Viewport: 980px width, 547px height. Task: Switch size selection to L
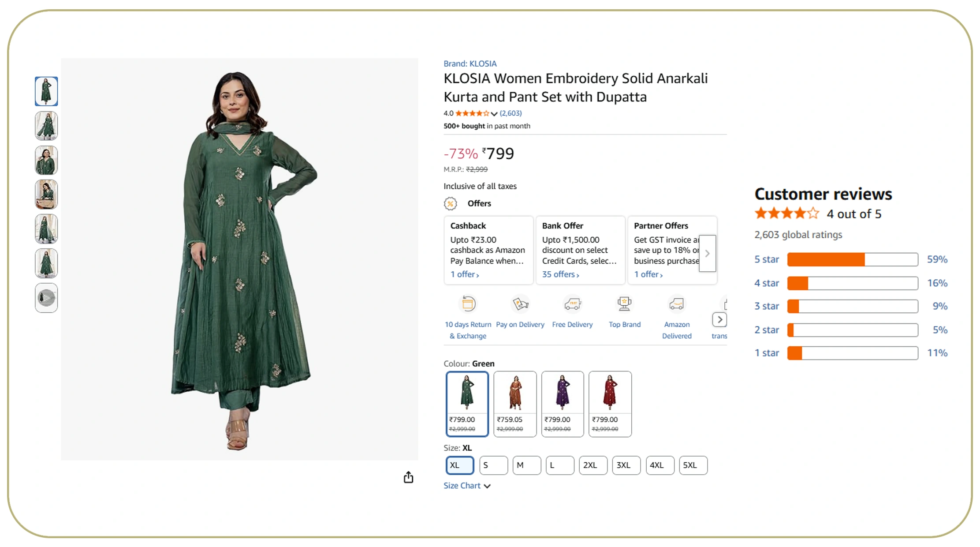coord(560,465)
